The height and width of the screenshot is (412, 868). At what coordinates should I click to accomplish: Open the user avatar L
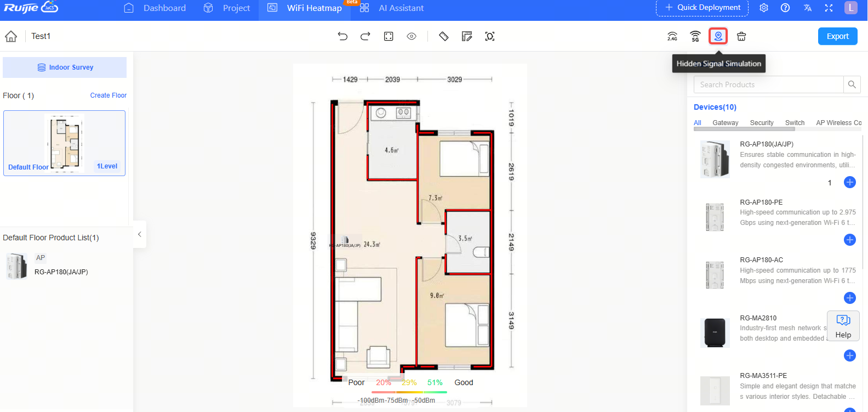click(x=851, y=8)
